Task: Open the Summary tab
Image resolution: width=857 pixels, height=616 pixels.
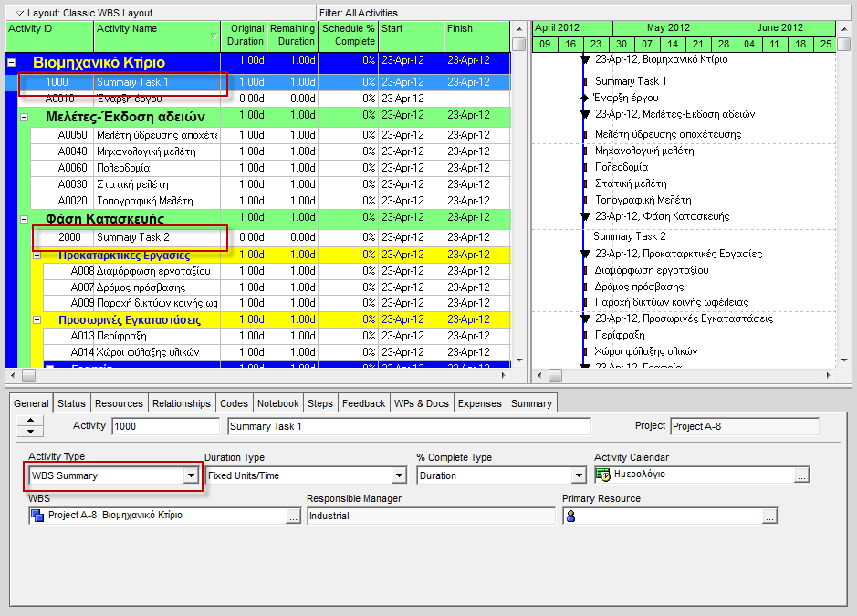Action: [x=531, y=403]
